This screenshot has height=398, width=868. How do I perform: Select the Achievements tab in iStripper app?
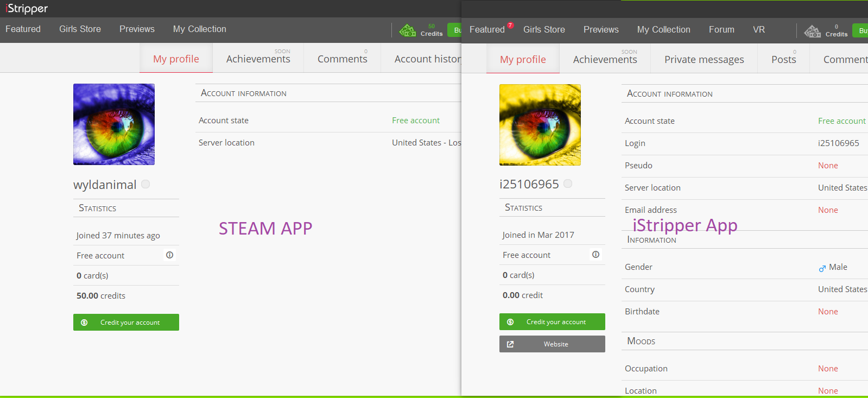tap(605, 59)
